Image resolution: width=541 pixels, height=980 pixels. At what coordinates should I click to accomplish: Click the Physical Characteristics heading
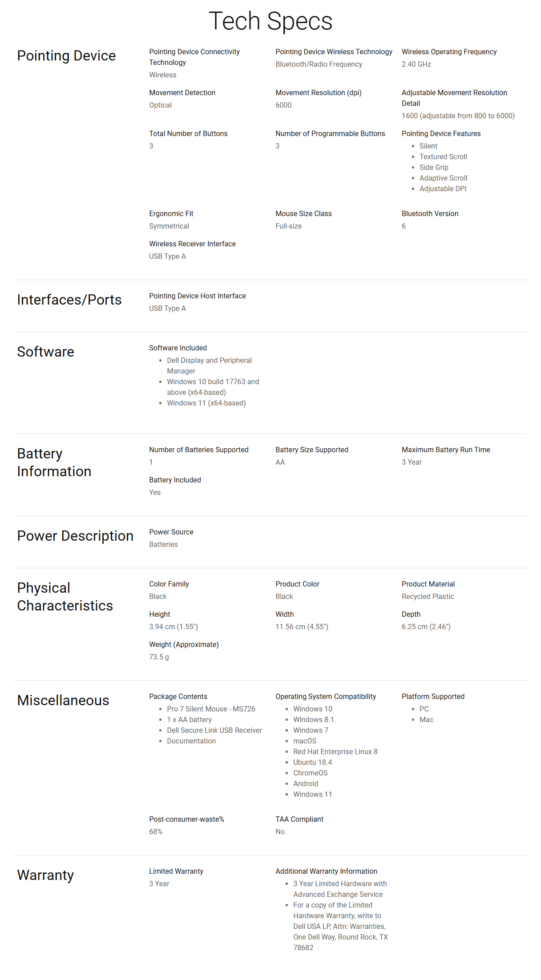(65, 597)
